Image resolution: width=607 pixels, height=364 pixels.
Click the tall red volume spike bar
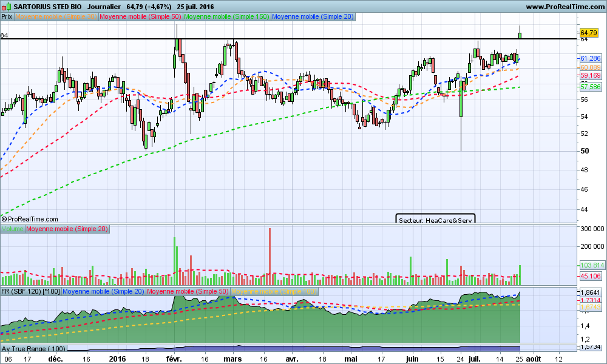pos(270,257)
